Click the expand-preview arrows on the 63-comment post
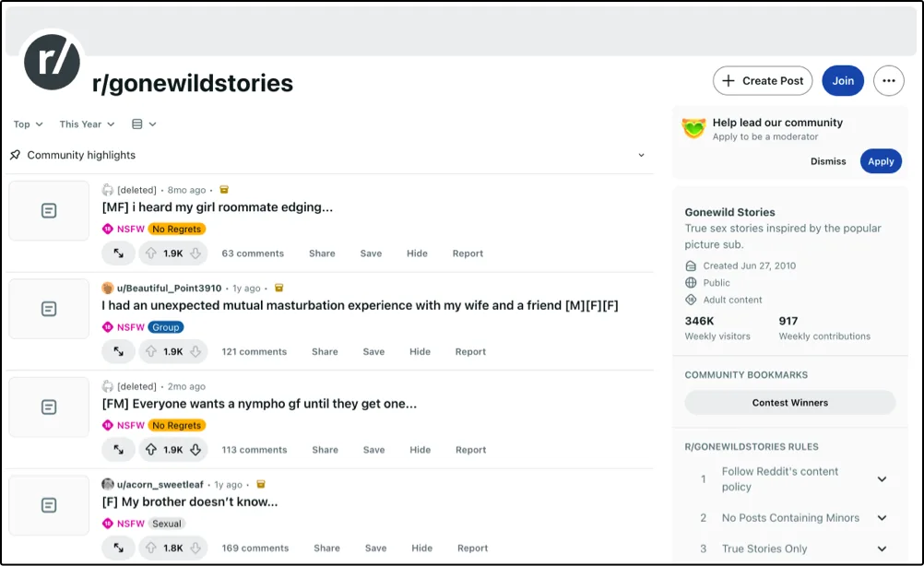Image resolution: width=924 pixels, height=566 pixels. click(118, 254)
